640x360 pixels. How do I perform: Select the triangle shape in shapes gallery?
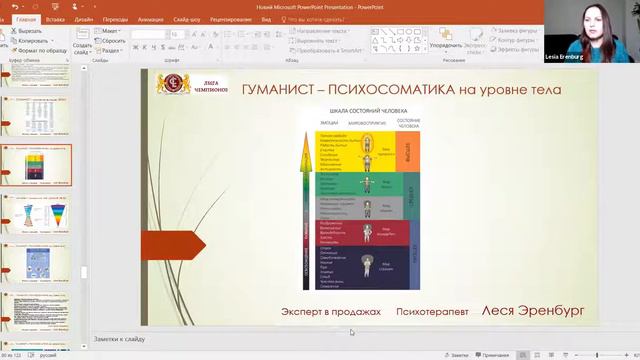click(x=375, y=40)
